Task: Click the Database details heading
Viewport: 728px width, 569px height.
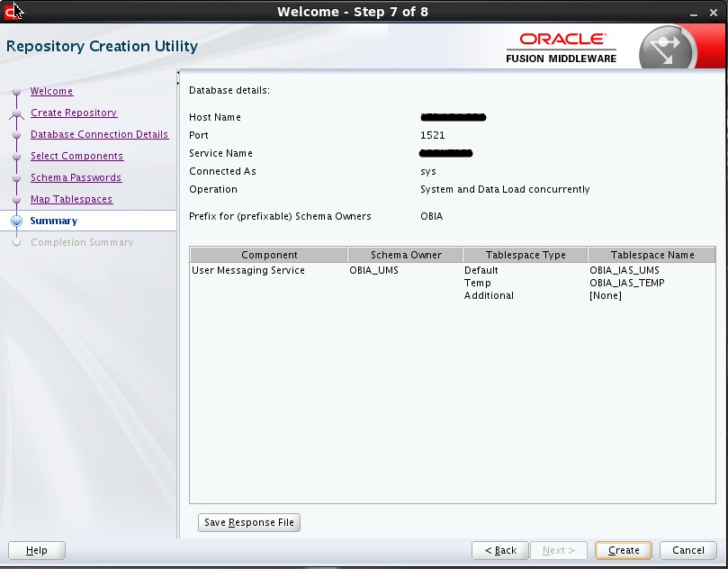Action: click(x=229, y=90)
